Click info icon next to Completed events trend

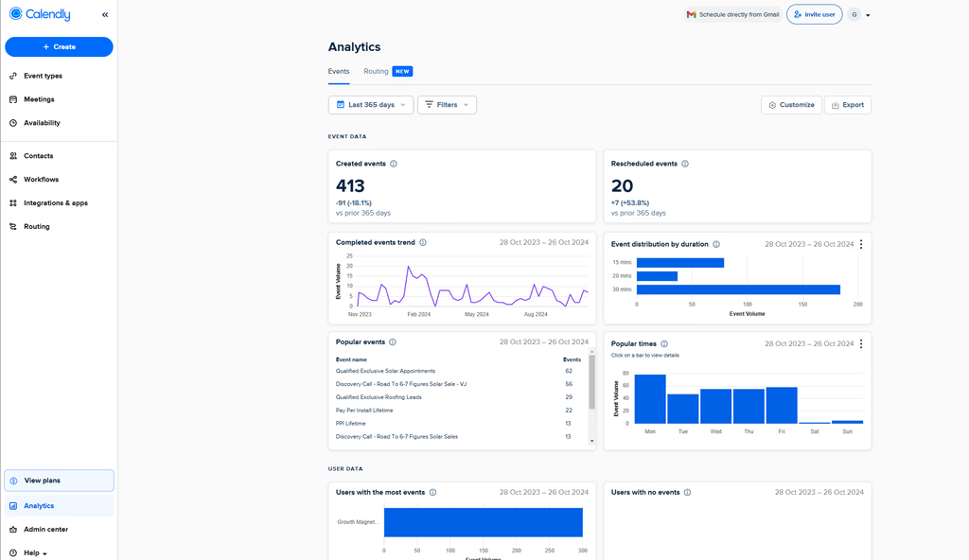[x=423, y=243]
